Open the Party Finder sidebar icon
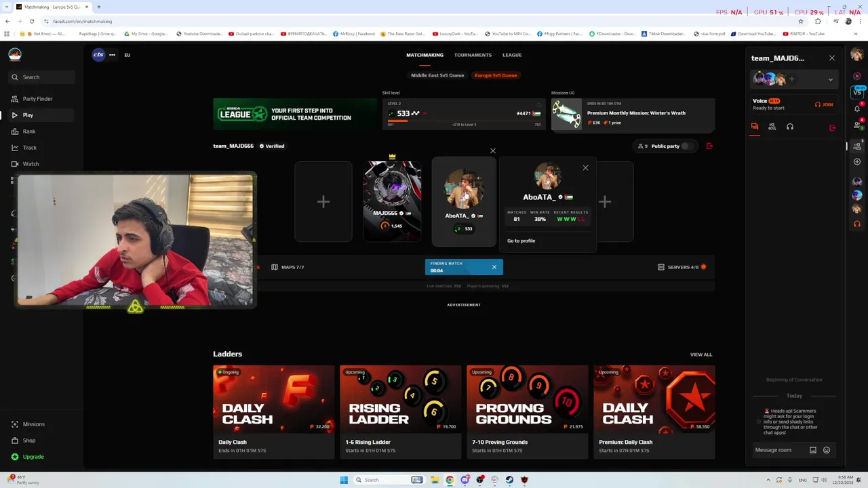The image size is (868, 488). (15, 99)
